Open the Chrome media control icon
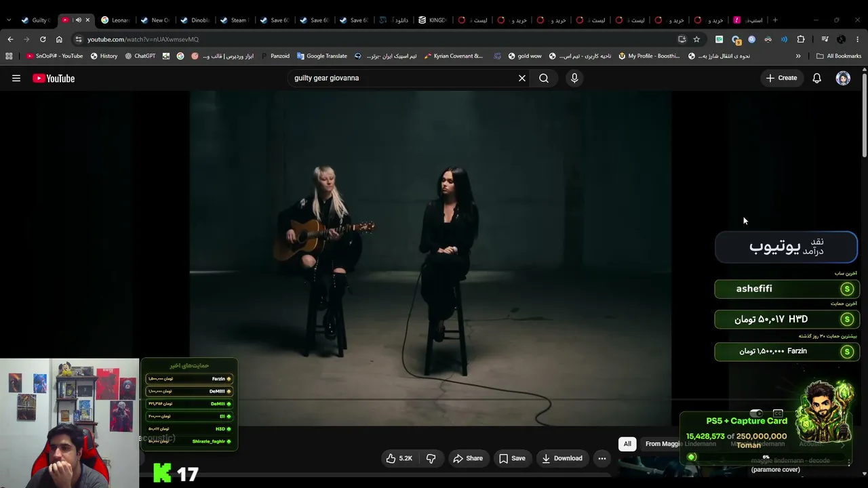Viewport: 868px width, 488px height. (825, 39)
